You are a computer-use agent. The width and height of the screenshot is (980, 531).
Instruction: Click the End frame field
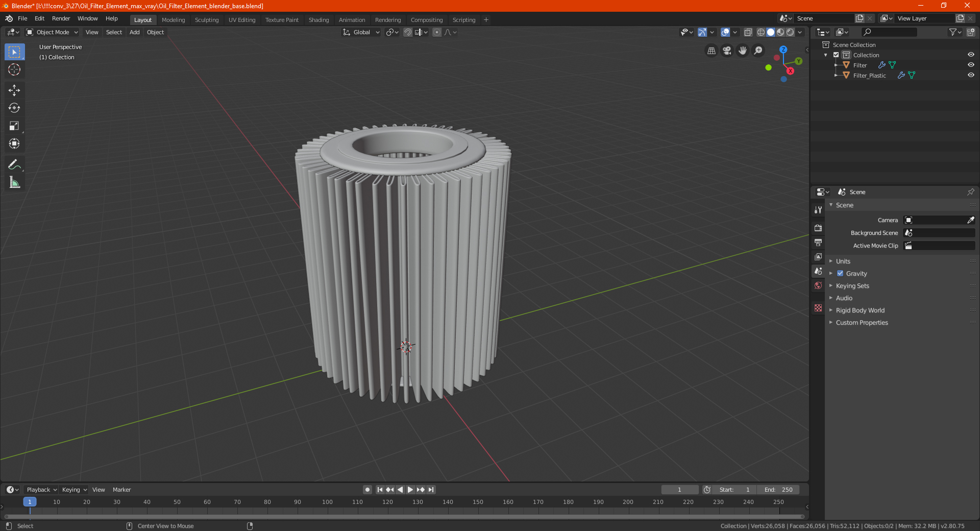pos(778,490)
